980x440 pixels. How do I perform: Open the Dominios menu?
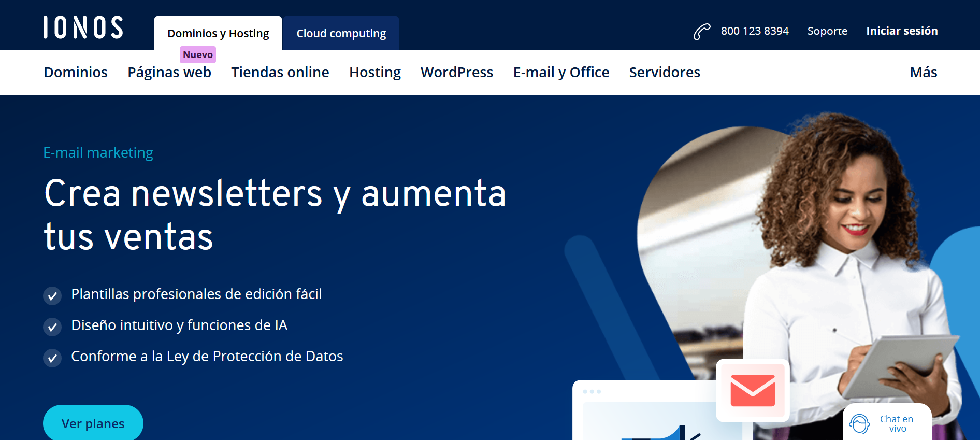click(76, 72)
